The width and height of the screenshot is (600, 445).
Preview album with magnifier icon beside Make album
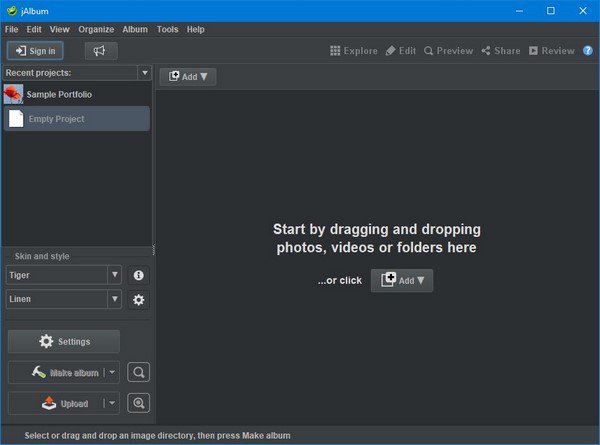139,372
